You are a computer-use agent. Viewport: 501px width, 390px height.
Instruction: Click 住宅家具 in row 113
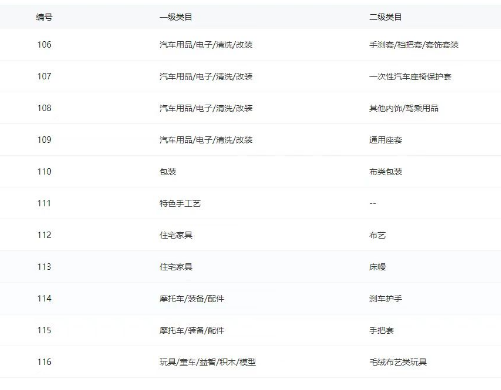pyautogui.click(x=176, y=267)
